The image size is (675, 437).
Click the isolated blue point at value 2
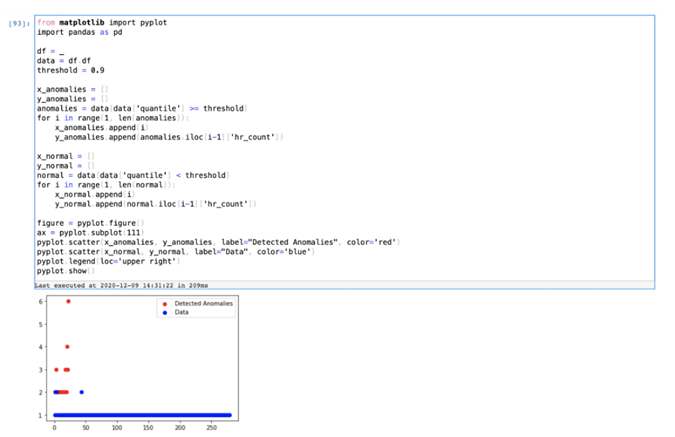(x=81, y=392)
